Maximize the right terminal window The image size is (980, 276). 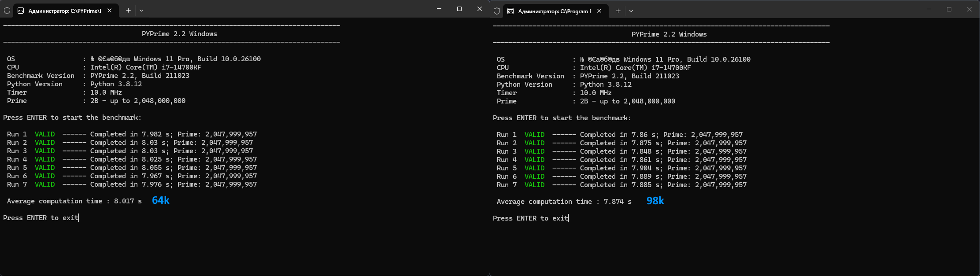click(949, 9)
